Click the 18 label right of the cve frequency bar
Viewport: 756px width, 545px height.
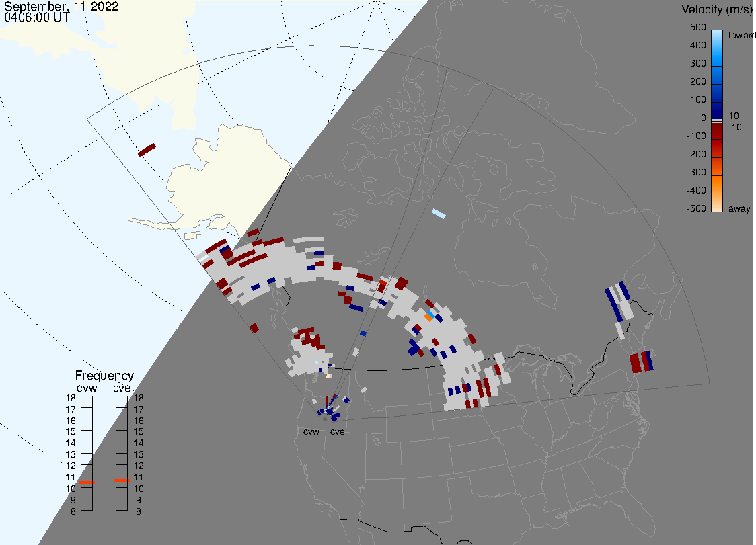coord(139,398)
